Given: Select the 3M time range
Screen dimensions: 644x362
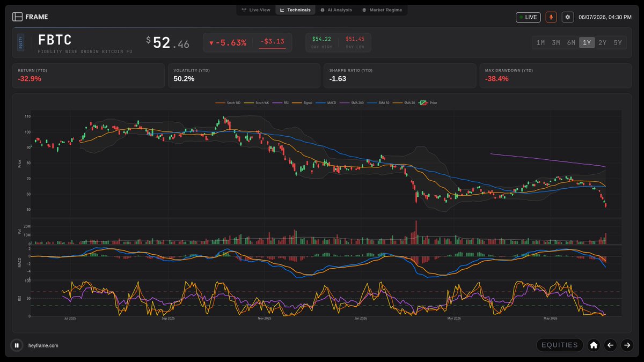Looking at the screenshot, I should tap(556, 43).
